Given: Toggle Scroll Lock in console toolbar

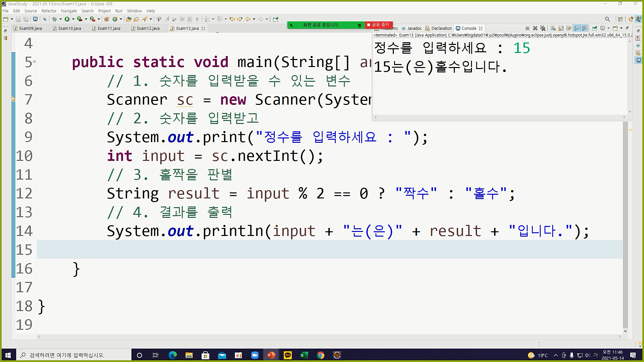Looking at the screenshot, I should [x=561, y=28].
